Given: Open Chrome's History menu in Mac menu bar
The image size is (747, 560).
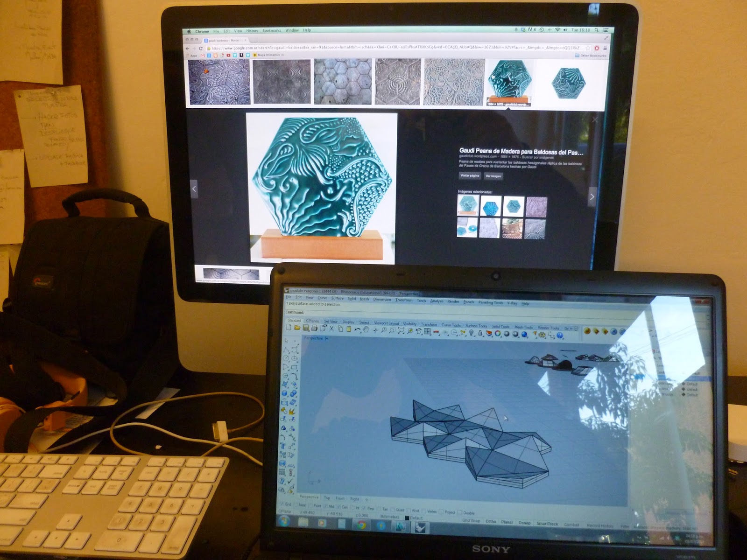Looking at the screenshot, I should pyautogui.click(x=252, y=31).
